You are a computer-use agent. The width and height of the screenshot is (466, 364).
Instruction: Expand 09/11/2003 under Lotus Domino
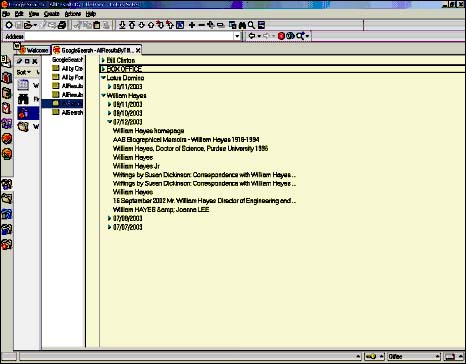tap(110, 87)
